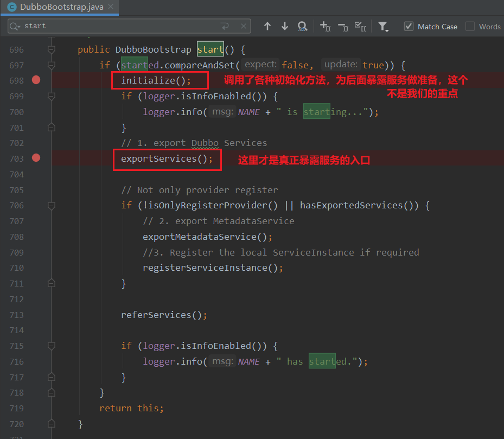The height and width of the screenshot is (439, 504).
Task: Click isOnlyRegisterProvider() on line 706
Action: [213, 205]
